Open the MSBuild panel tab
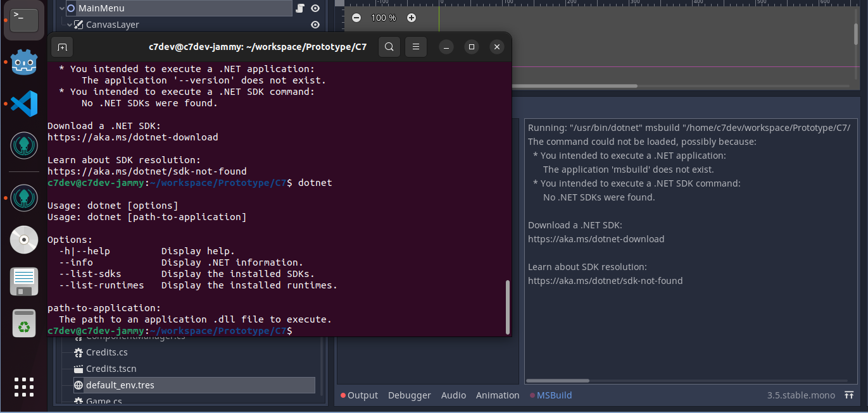 point(554,395)
